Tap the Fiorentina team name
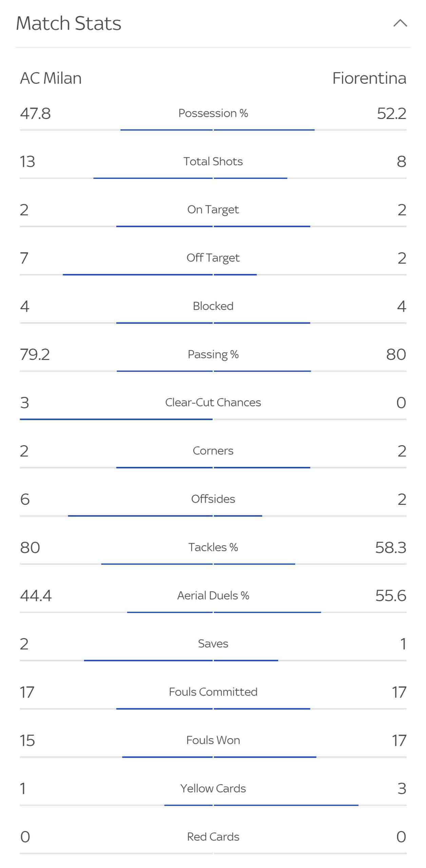Image resolution: width=426 pixels, height=868 pixels. click(x=369, y=78)
